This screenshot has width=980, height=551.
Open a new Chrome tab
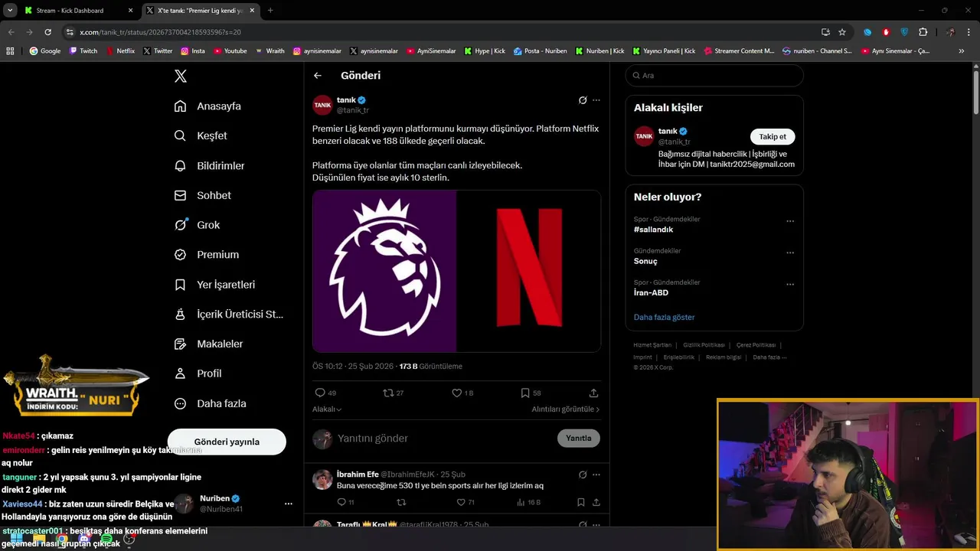(270, 11)
